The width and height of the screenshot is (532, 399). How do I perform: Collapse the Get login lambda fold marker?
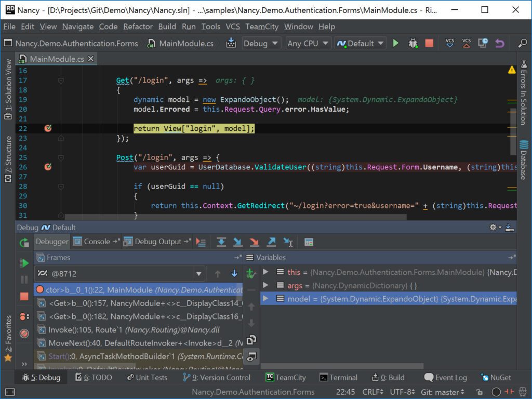[x=61, y=81]
